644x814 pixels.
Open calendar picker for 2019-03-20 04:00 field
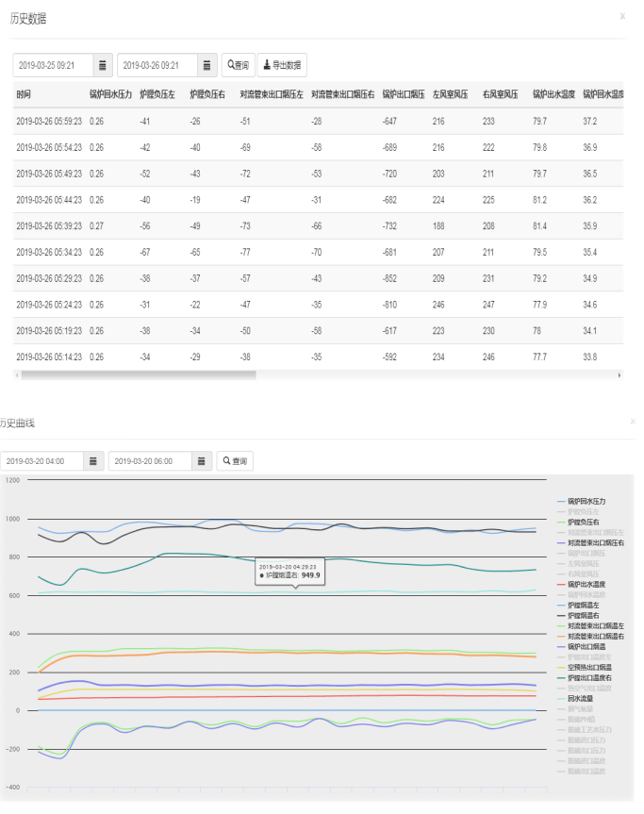click(93, 461)
